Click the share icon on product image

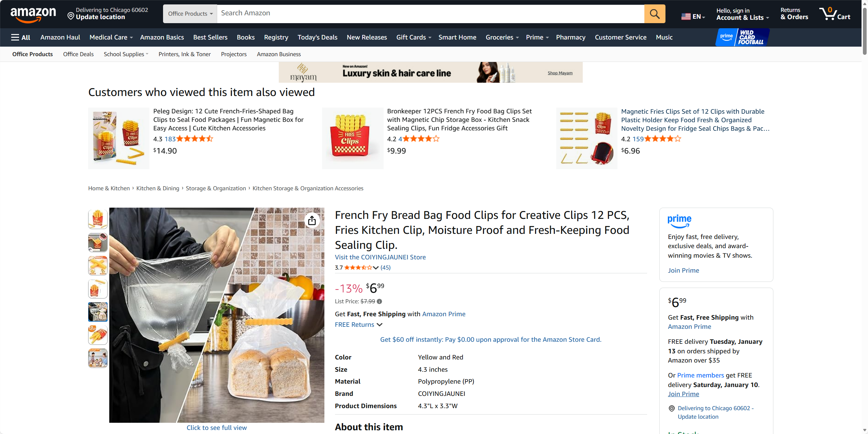[x=312, y=221]
